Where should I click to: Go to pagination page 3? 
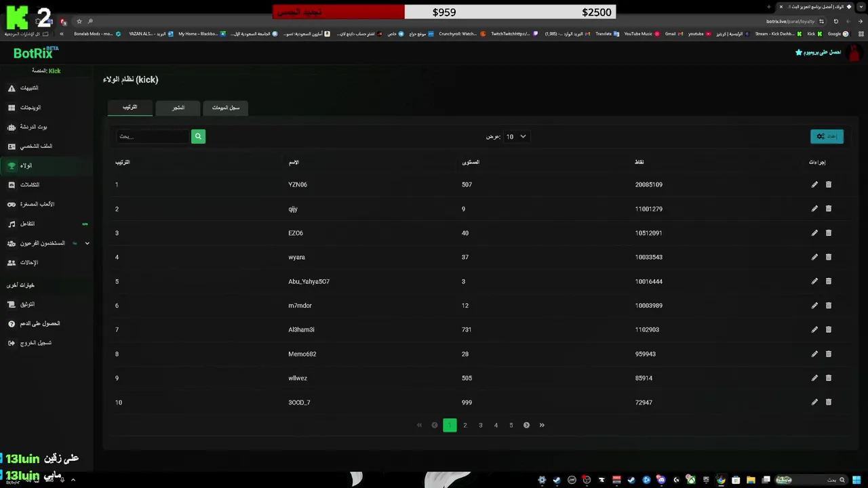[481, 425]
